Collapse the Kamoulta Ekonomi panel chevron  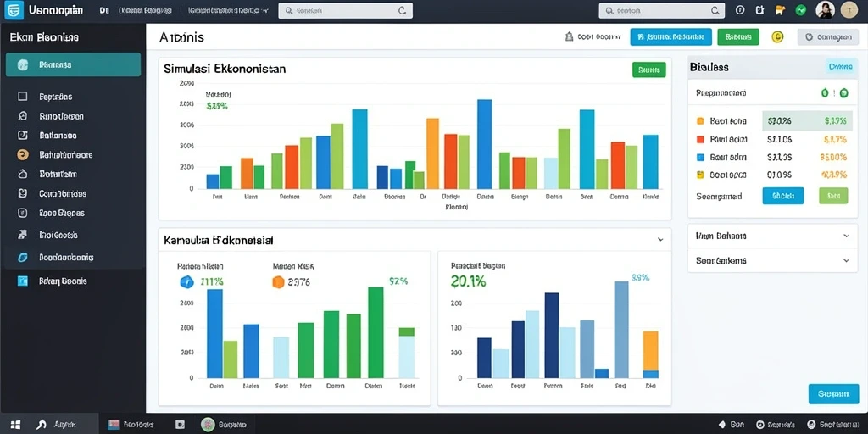pos(659,240)
